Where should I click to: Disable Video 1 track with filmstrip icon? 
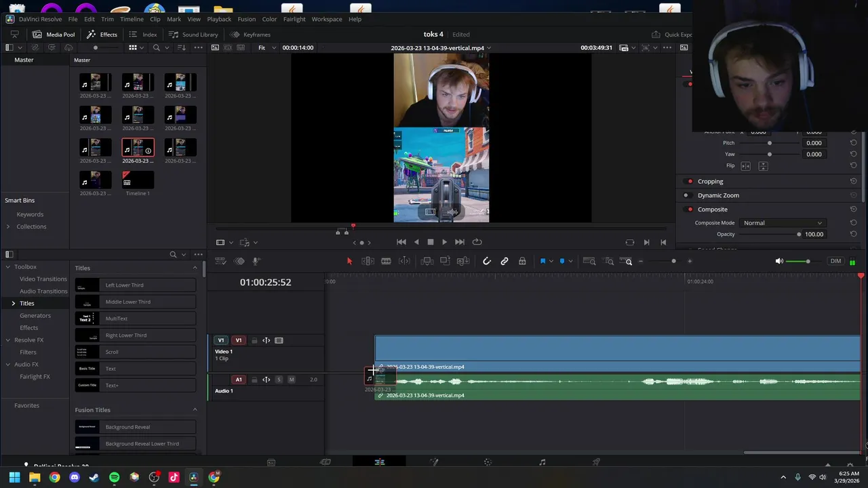coord(279,340)
